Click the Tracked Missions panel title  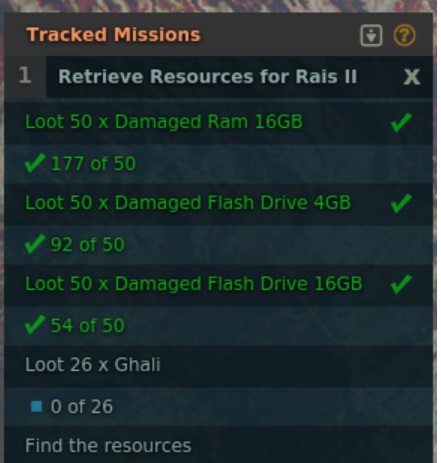(x=113, y=35)
